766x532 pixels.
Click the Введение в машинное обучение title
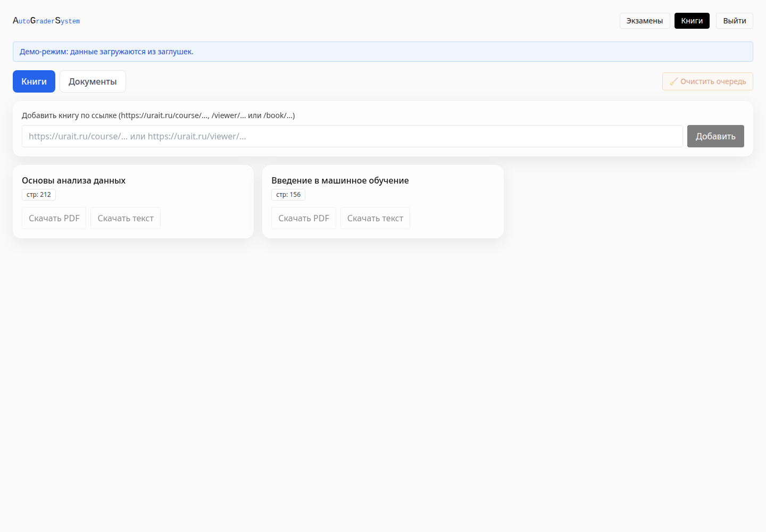click(x=340, y=180)
